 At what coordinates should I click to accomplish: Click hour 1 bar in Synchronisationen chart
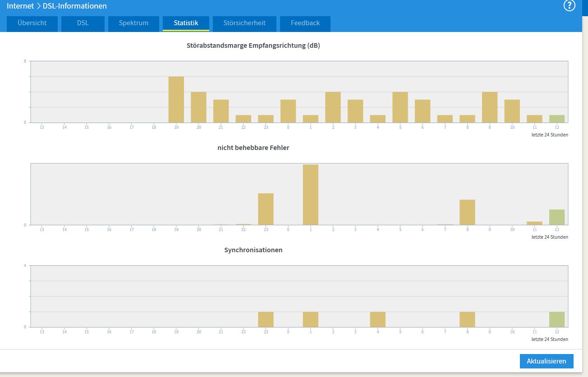(x=311, y=319)
